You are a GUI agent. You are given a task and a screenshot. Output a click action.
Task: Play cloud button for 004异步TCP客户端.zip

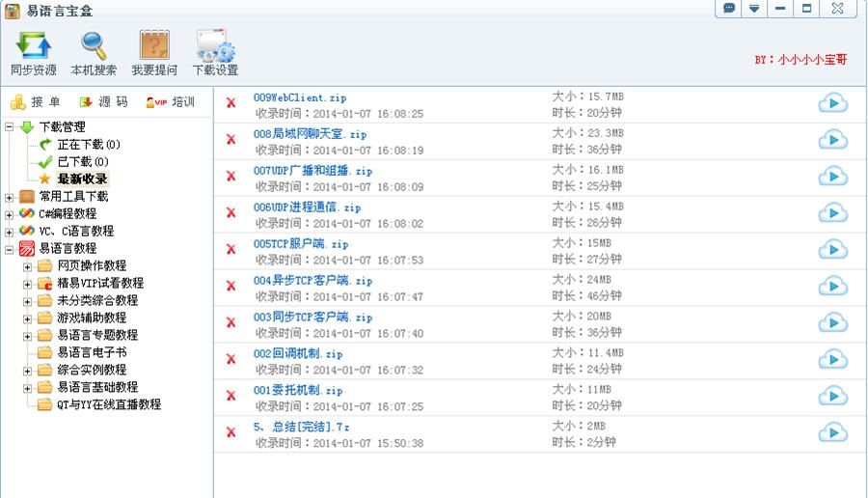pos(832,286)
